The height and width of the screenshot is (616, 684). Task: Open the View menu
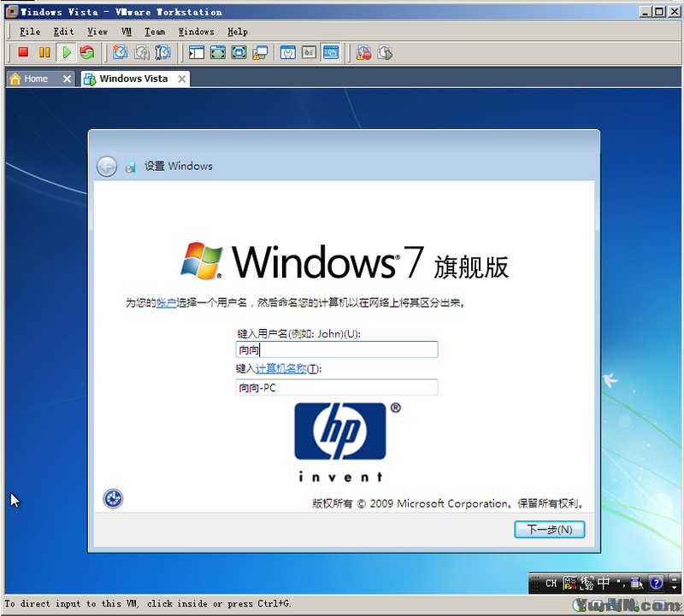pyautogui.click(x=97, y=32)
